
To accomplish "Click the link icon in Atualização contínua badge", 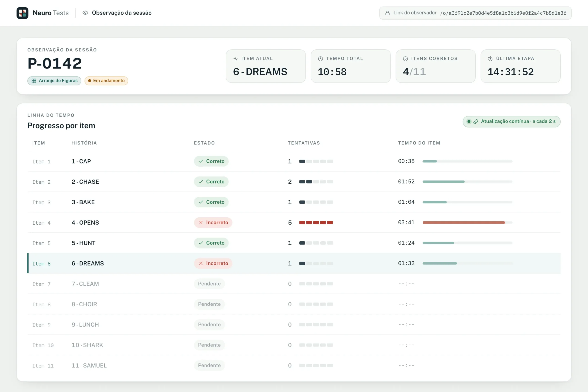I will pyautogui.click(x=476, y=121).
